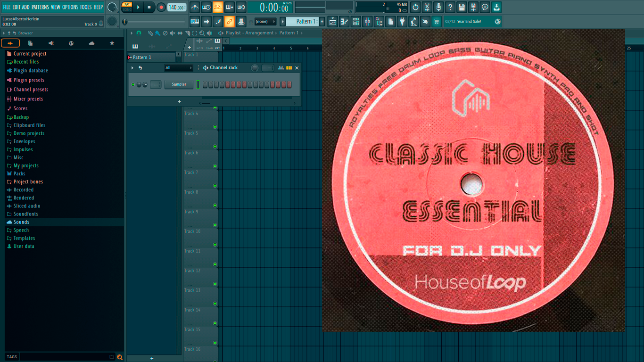Screen dimensions: 644x362
Task: Open audio editor scissors icon
Action: click(x=427, y=7)
